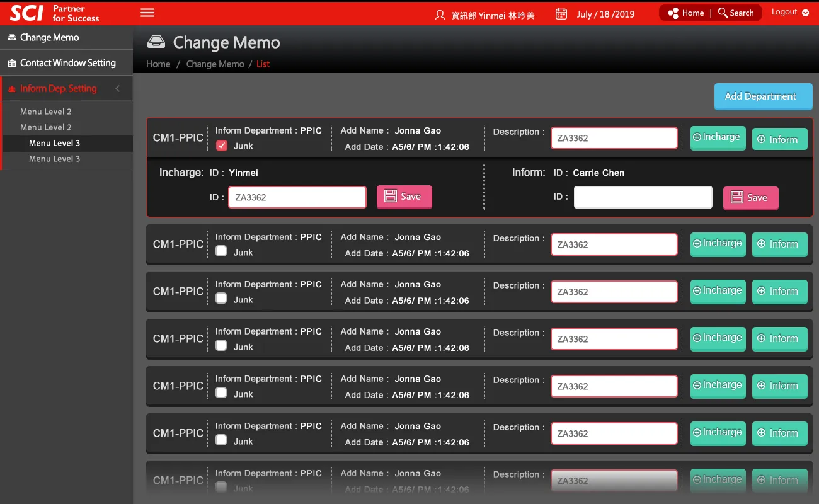Check the Junk checkbox in the fifth row
The height and width of the screenshot is (504, 819).
(221, 392)
